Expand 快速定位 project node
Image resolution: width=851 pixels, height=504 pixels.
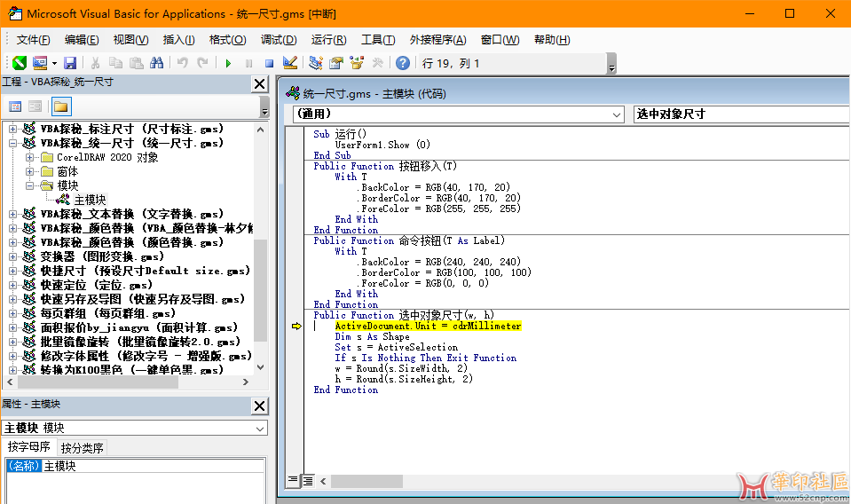point(12,285)
